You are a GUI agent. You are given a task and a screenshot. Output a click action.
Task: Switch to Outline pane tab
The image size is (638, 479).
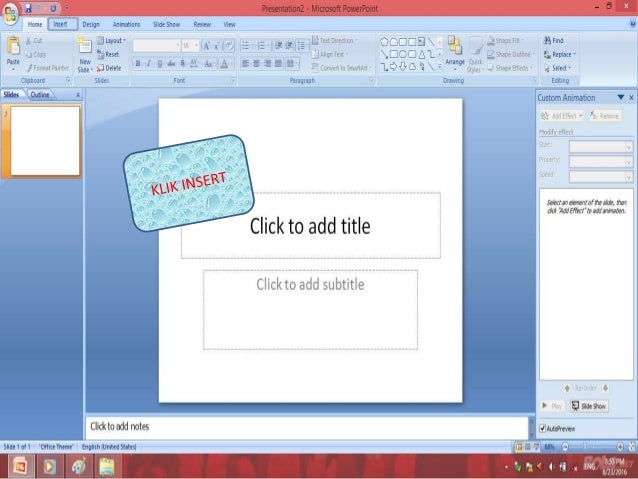click(40, 94)
